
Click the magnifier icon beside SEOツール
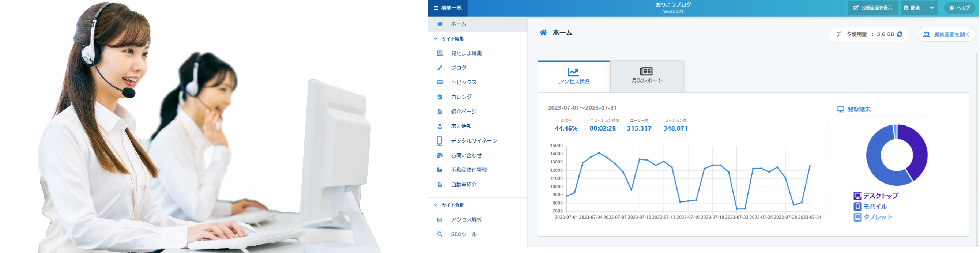440,234
